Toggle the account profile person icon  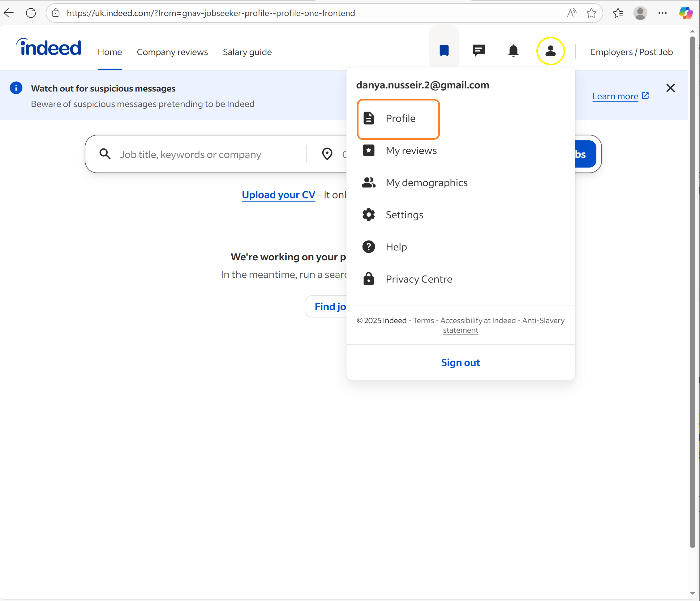pyautogui.click(x=550, y=51)
